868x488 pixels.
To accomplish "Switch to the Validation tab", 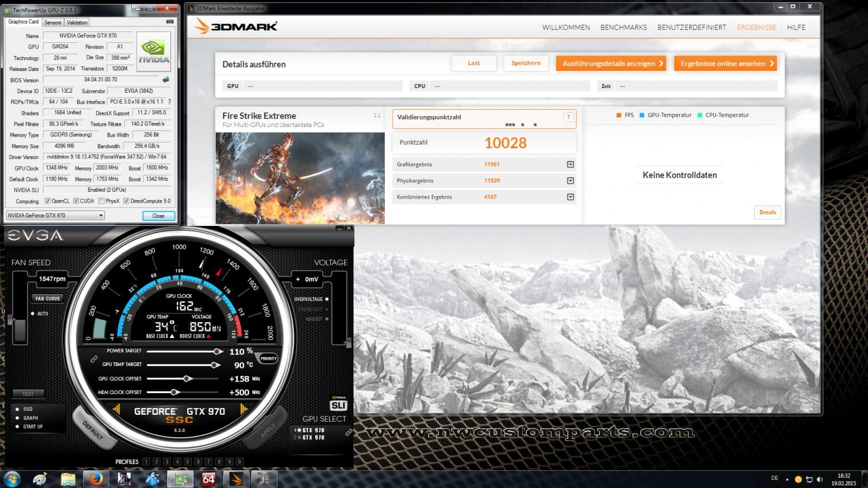I will point(77,22).
